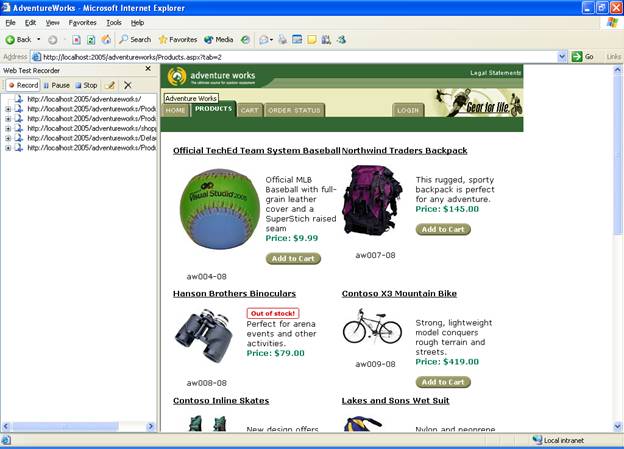Viewport: 624px width, 449px height.
Task: Pause the web test recording
Action: tap(57, 85)
